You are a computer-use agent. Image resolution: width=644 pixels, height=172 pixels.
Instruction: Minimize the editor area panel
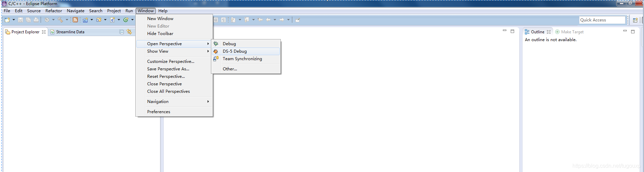(505, 31)
